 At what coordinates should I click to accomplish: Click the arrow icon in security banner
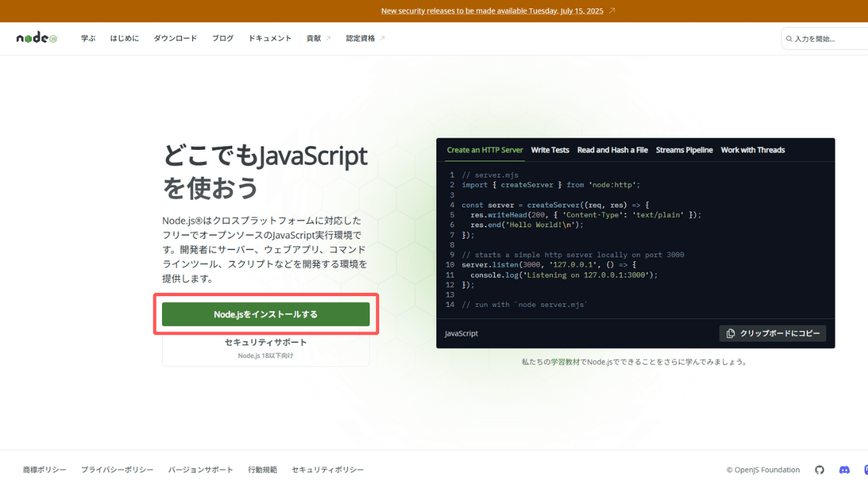pyautogui.click(x=612, y=11)
